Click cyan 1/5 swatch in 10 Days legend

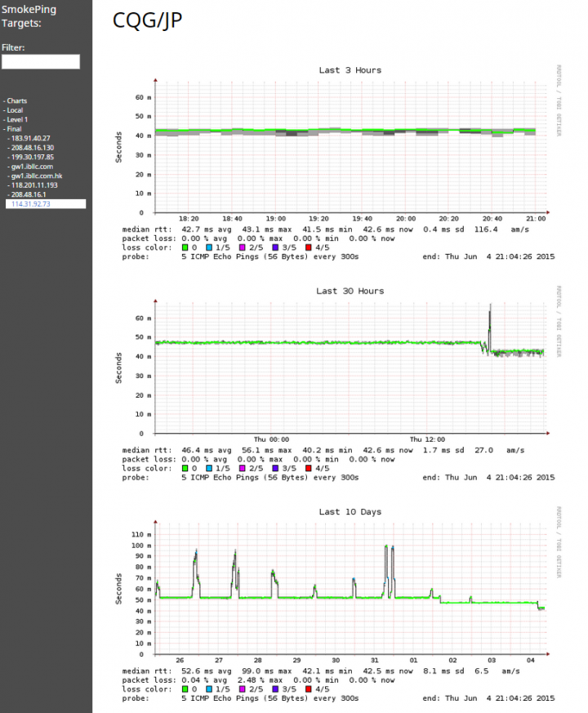point(209,689)
